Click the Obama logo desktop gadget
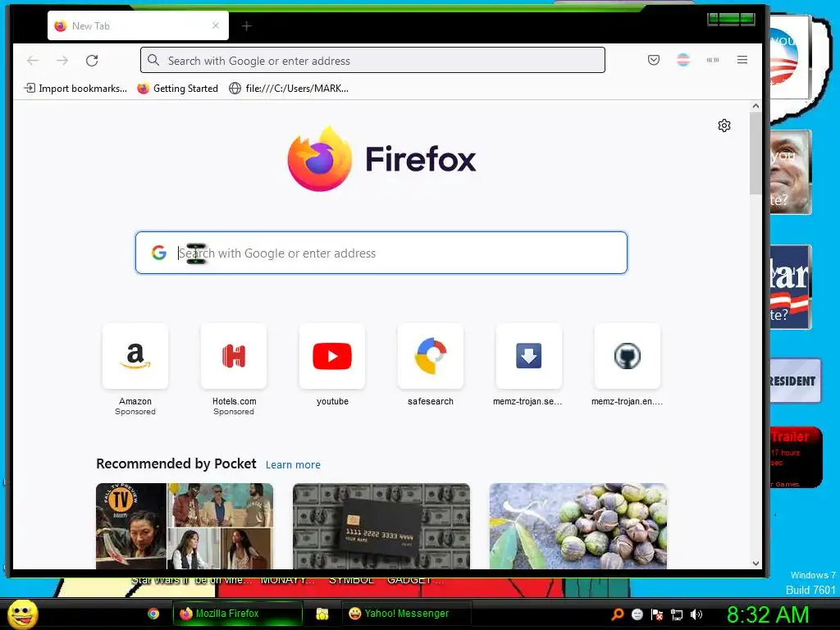The width and height of the screenshot is (840, 630). point(790,57)
